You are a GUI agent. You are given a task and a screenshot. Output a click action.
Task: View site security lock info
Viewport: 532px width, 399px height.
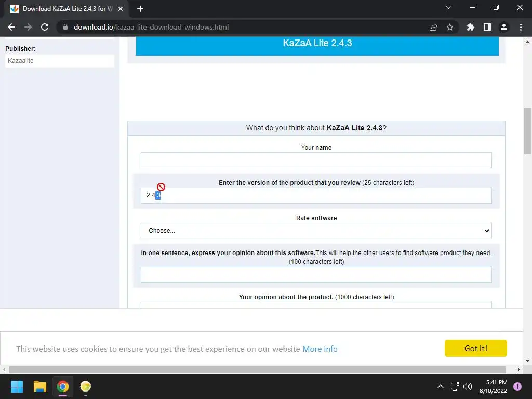coord(65,27)
